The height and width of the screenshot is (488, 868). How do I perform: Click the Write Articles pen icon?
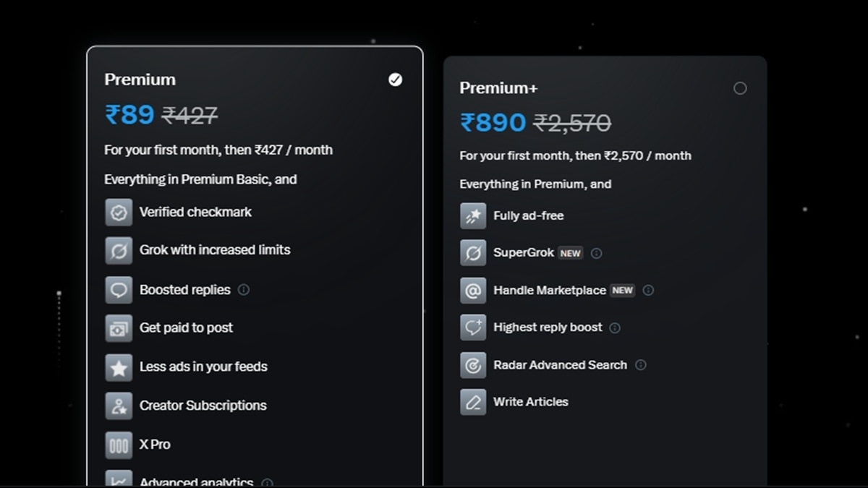[473, 402]
